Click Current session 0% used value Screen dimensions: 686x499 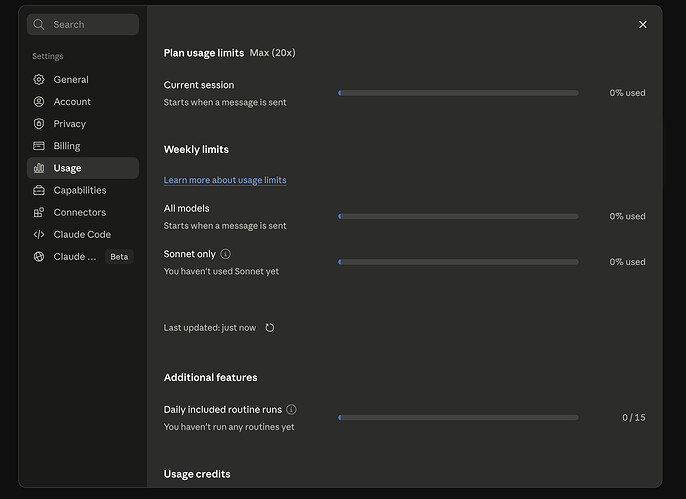pyautogui.click(x=627, y=93)
